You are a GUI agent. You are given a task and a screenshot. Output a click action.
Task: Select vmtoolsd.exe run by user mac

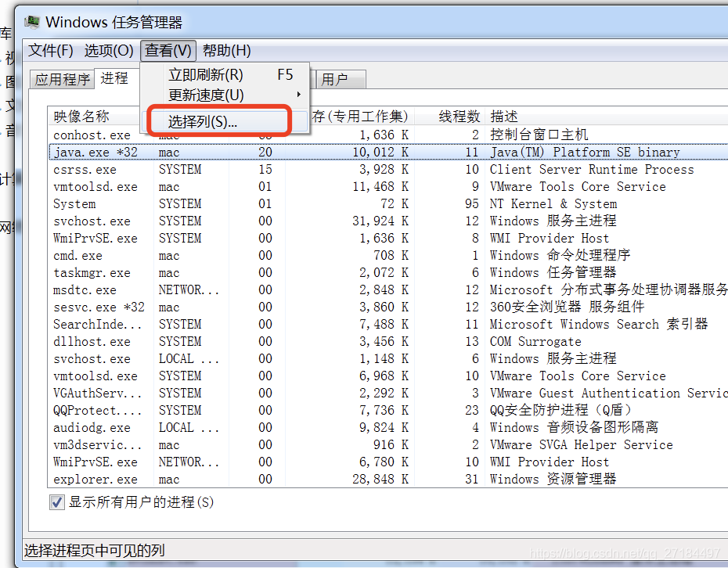(388, 186)
